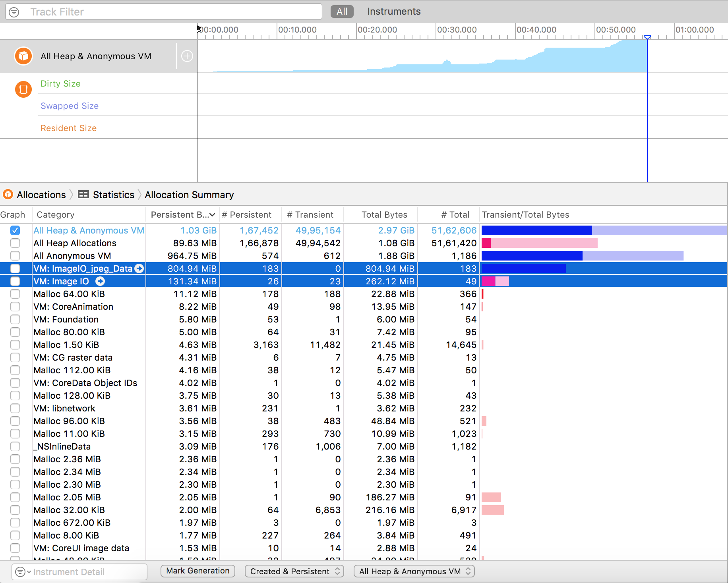Click the Allocations icon in the jump bar
This screenshot has height=583, width=728.
click(x=8, y=195)
